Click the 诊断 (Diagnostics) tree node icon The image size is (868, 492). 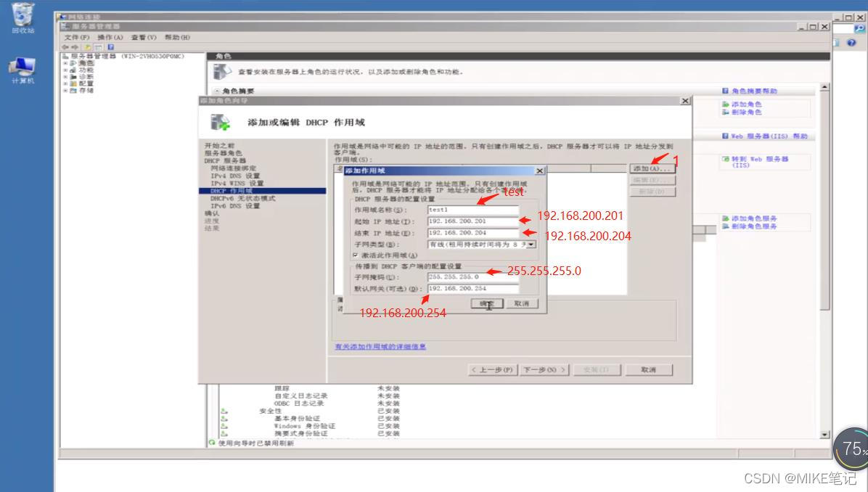73,77
